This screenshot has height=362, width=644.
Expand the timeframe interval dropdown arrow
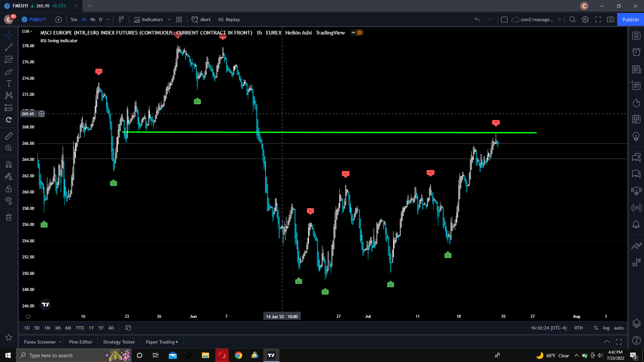tap(108, 19)
